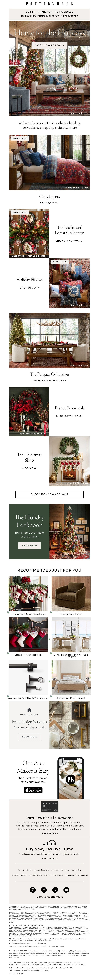99x980 pixels.
Task: Click the 1500+ New Arrivals hero button
Action: point(49,45)
